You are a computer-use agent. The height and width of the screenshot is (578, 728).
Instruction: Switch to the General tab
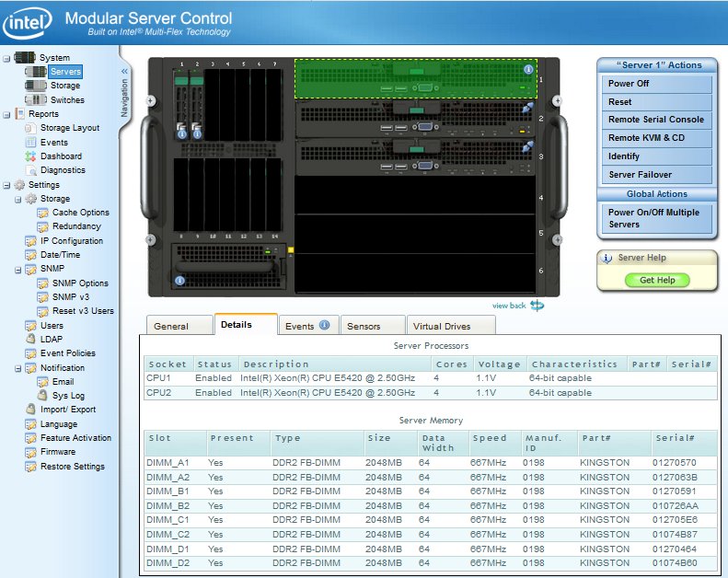pos(171,326)
